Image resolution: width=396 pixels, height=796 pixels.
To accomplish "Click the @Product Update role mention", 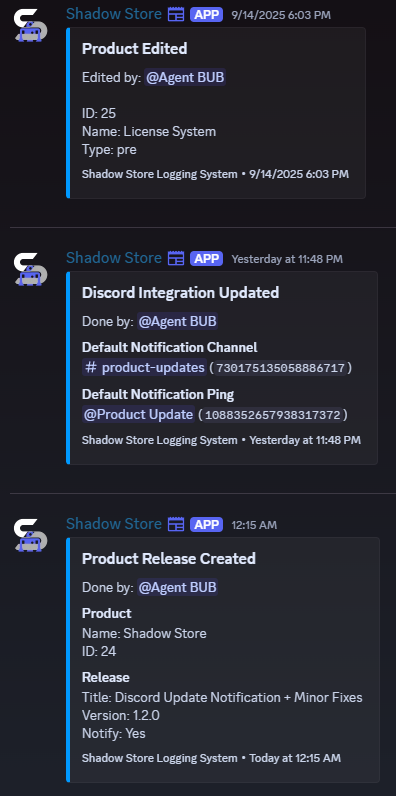I will click(139, 414).
